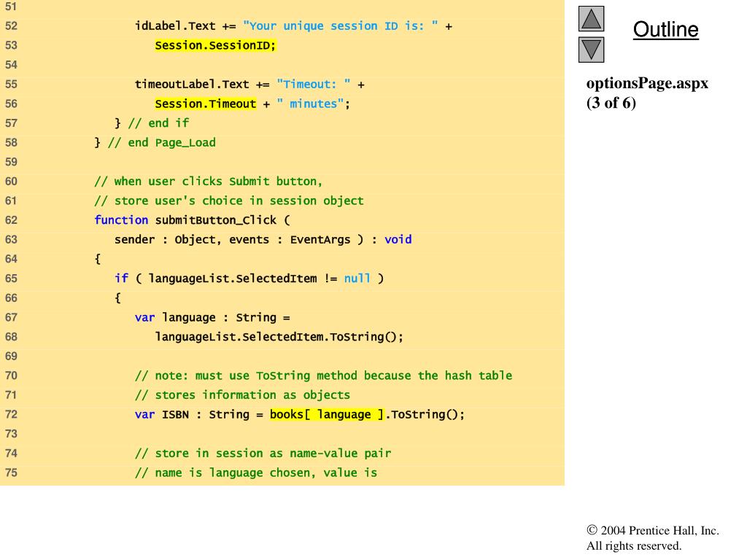Click "var language : String =" on line 67

point(212,317)
